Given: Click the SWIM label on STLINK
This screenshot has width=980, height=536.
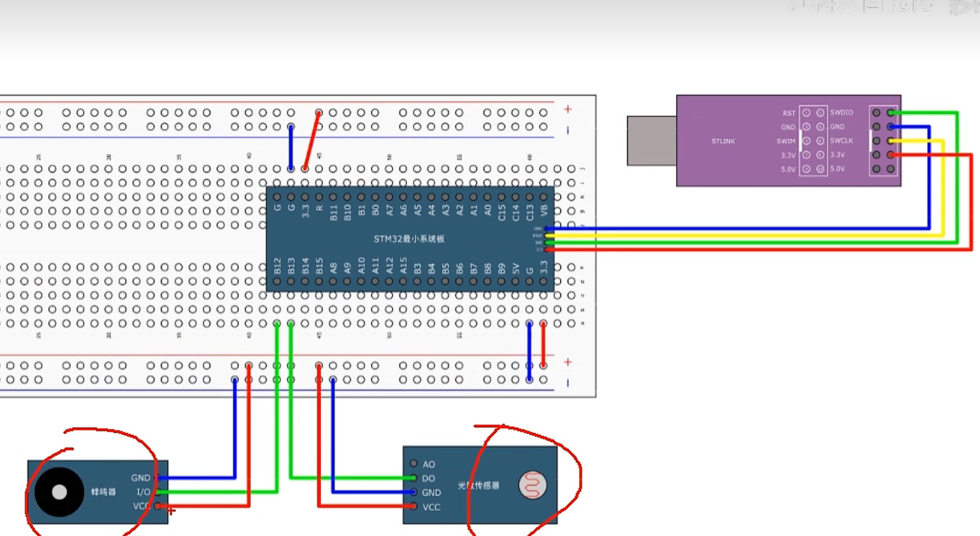Looking at the screenshot, I should click(786, 141).
